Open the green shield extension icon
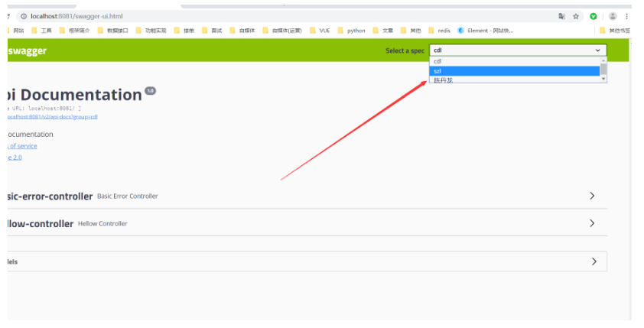 pyautogui.click(x=593, y=16)
